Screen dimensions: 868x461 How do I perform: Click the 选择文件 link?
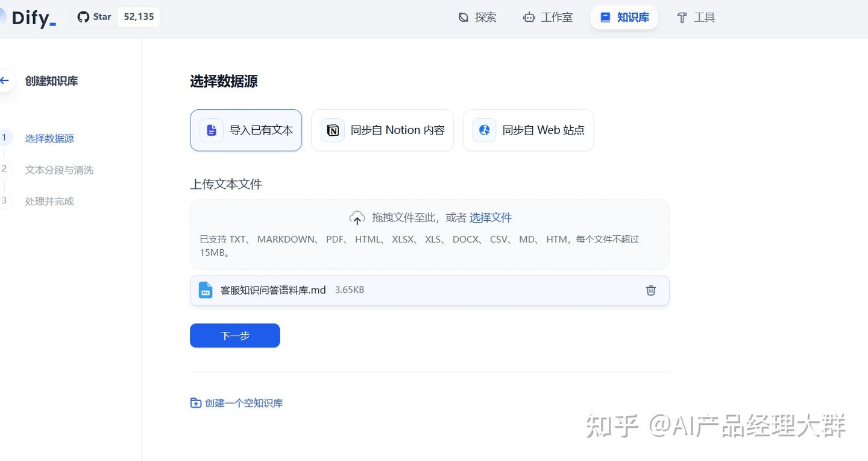tap(491, 218)
